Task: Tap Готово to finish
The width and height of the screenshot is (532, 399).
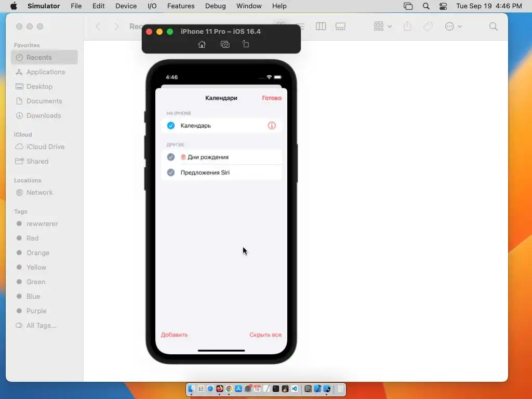Action: pyautogui.click(x=272, y=98)
